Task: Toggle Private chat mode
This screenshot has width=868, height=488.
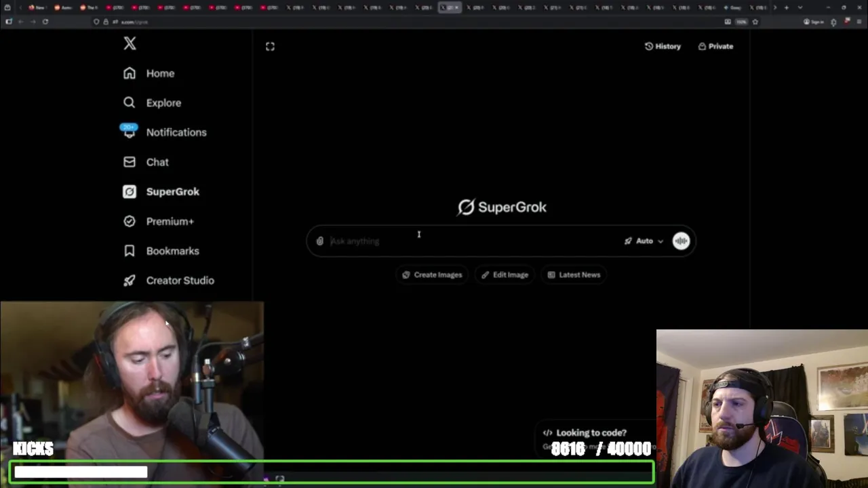Action: pyautogui.click(x=715, y=46)
